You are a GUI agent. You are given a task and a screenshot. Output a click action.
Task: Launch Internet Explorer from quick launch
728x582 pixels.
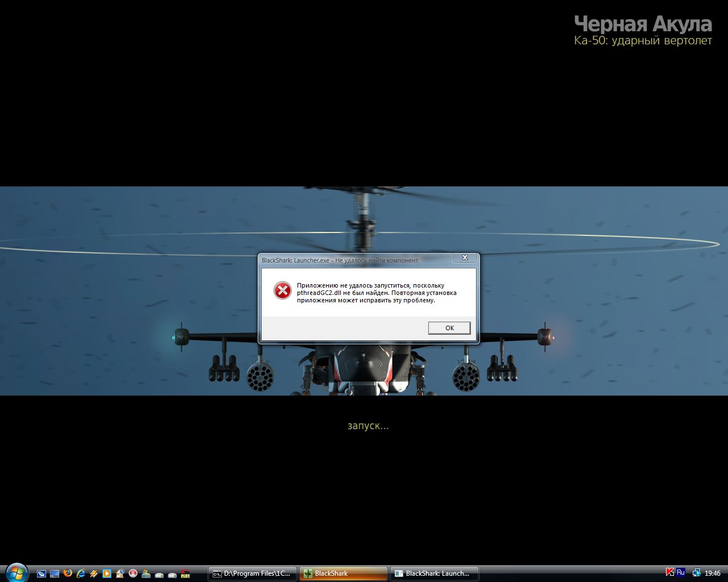tap(81, 573)
